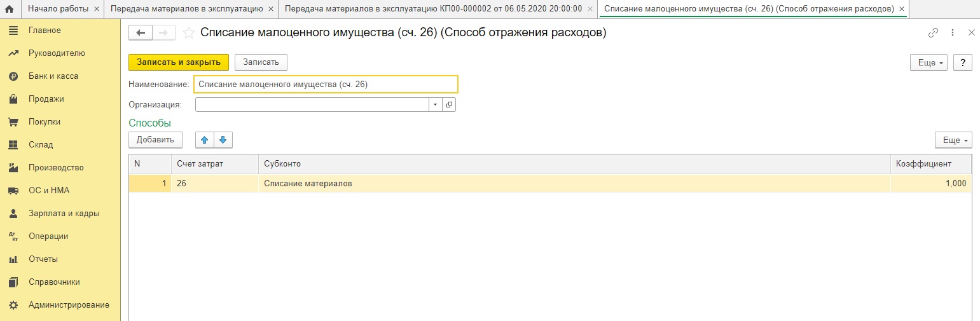Open Банк и касса section
The width and height of the screenshot is (980, 321).
(x=53, y=76)
